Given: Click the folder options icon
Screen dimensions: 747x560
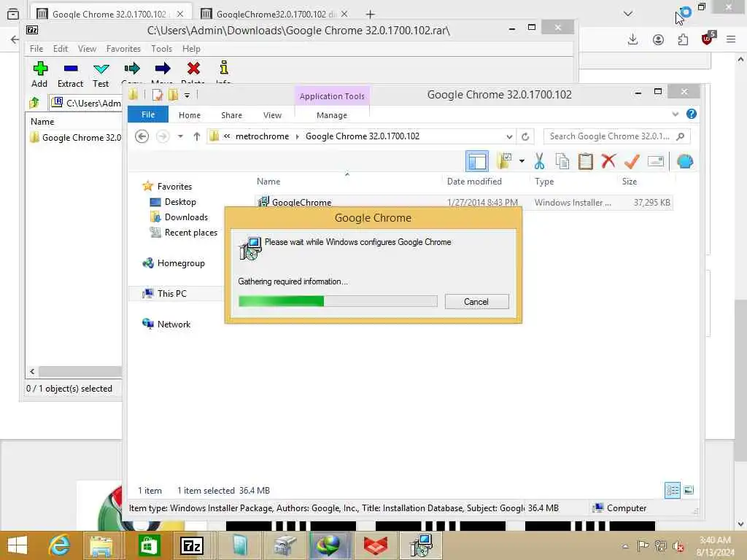Looking at the screenshot, I should point(504,161).
